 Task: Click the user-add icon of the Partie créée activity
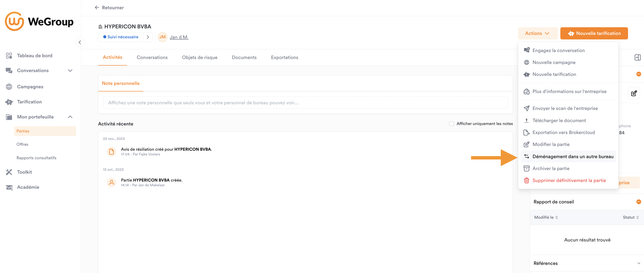coord(112,183)
